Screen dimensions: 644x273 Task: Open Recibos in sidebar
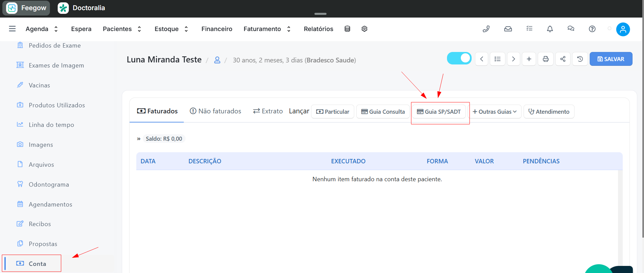click(40, 224)
